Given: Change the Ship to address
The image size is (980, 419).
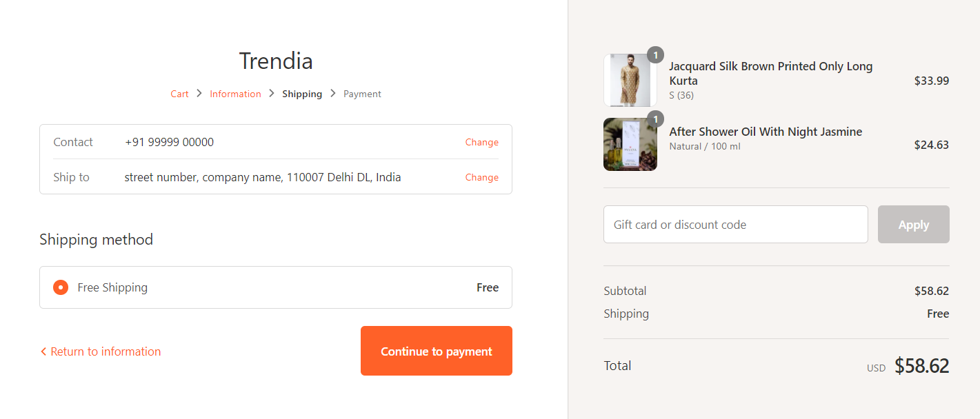Looking at the screenshot, I should coord(481,177).
